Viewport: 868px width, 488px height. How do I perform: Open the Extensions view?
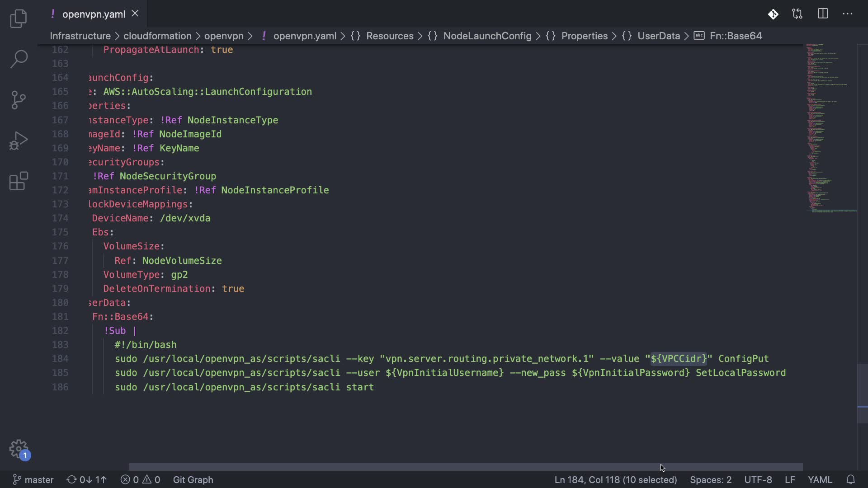[19, 181]
